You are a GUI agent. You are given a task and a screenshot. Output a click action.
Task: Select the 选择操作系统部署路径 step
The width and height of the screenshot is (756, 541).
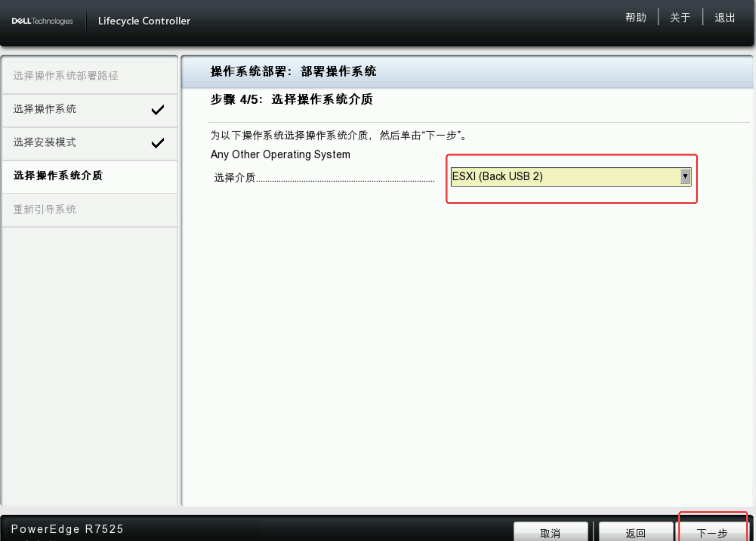click(x=90, y=76)
